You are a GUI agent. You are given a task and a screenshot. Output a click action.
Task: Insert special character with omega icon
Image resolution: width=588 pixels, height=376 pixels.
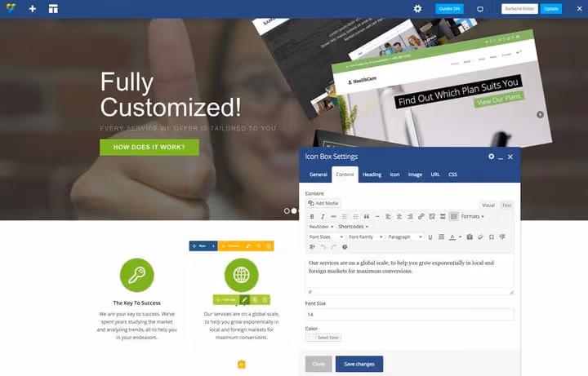492,237
